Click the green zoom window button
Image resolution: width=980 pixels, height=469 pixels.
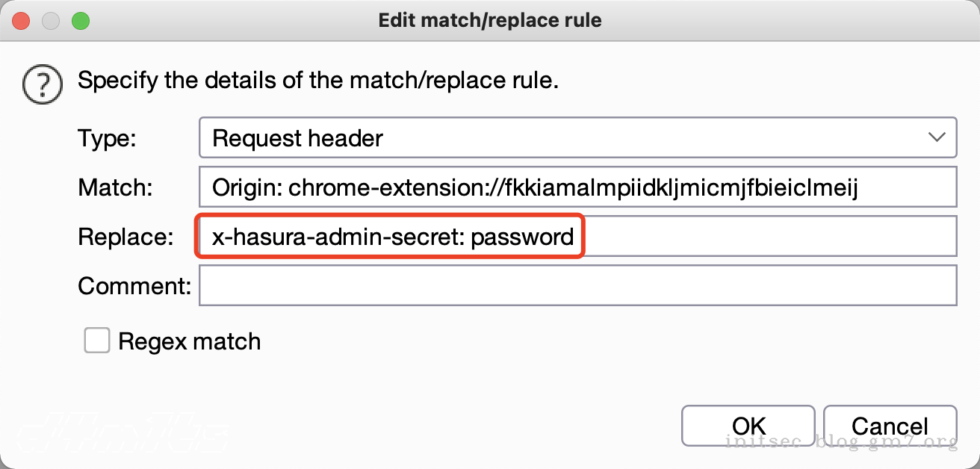coord(80,21)
